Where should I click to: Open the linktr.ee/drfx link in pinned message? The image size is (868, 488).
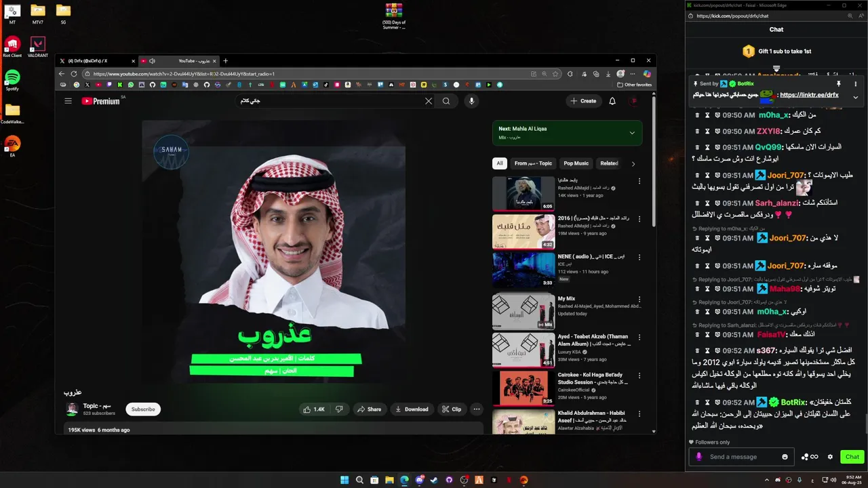coord(809,95)
